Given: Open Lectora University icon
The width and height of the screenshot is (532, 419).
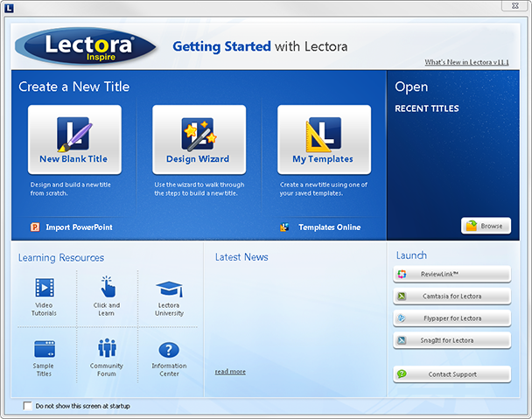Looking at the screenshot, I should coord(168,288).
